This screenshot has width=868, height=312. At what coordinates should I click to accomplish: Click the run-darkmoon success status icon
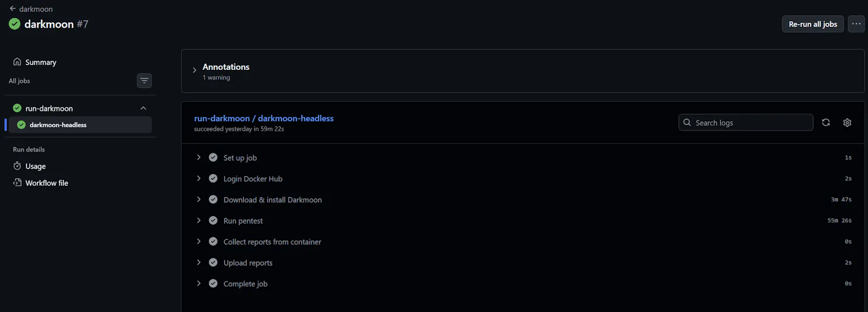[x=17, y=108]
